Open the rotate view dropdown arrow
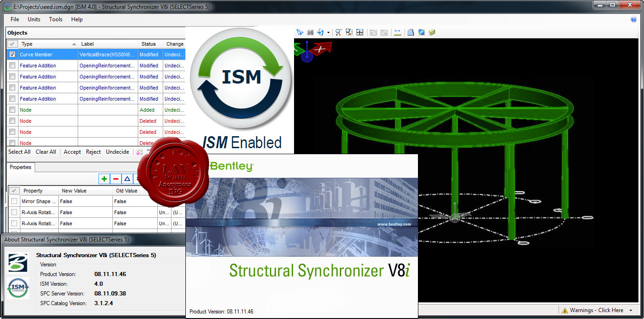 coord(328,32)
